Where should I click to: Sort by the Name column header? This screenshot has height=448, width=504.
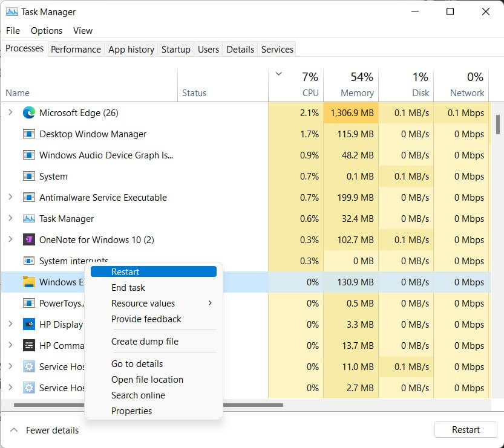tap(89, 85)
